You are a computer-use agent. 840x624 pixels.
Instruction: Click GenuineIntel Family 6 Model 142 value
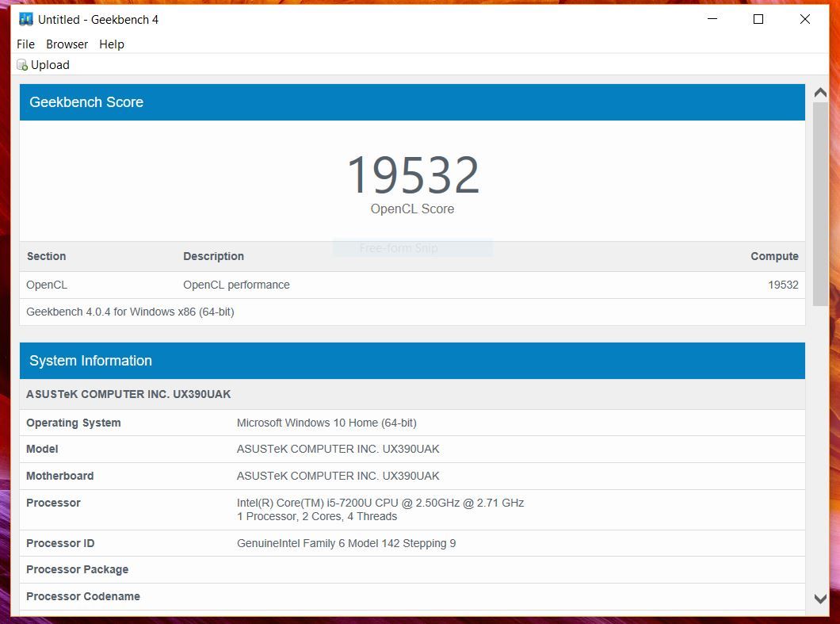tap(346, 544)
